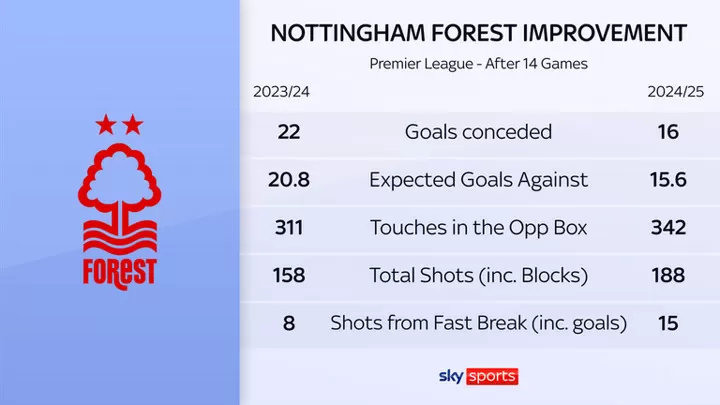This screenshot has height=405, width=720.
Task: Select the 2024/25 column header
Action: [675, 92]
